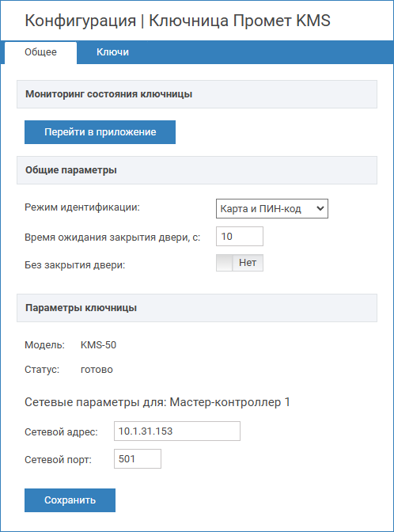The image size is (394, 532).
Task: Open the Режим идентификации dropdown
Action: 272,209
